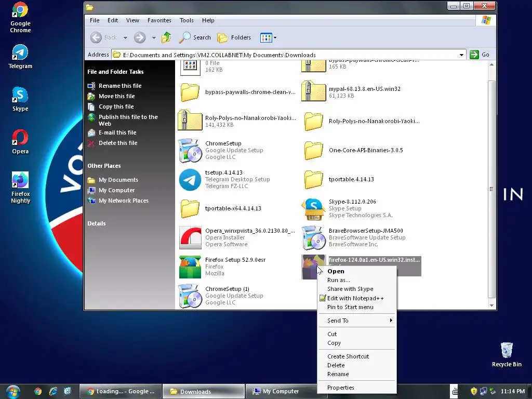
Task: Open the Recycle Bin on desktop
Action: click(x=507, y=354)
